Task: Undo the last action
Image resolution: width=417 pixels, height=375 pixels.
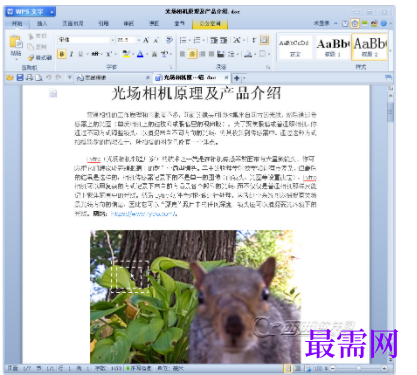Action: point(49,77)
